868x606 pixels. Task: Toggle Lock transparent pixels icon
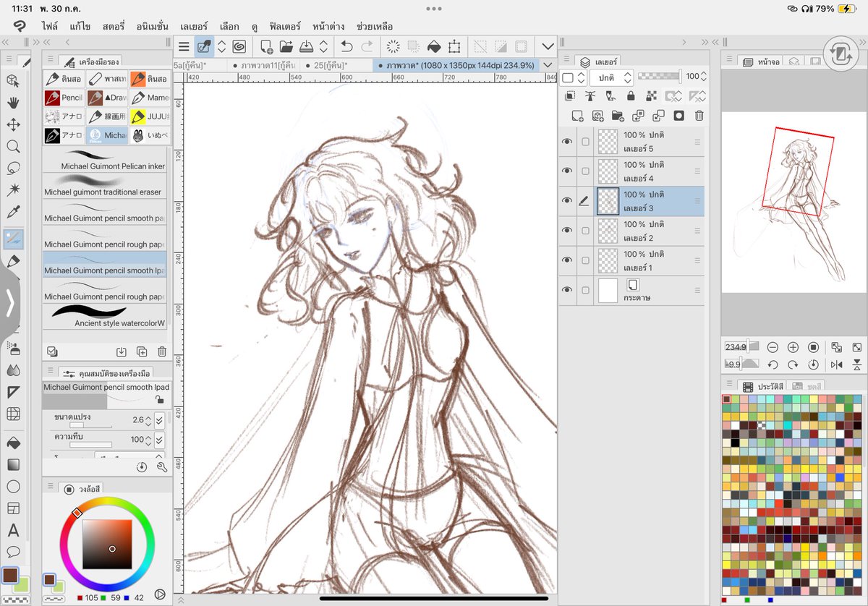[x=651, y=95]
